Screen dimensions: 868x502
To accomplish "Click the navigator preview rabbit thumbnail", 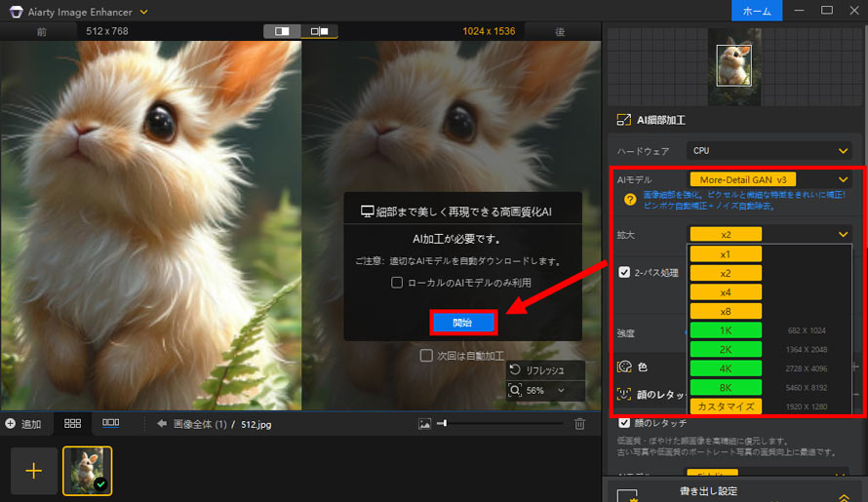I will pos(734,66).
